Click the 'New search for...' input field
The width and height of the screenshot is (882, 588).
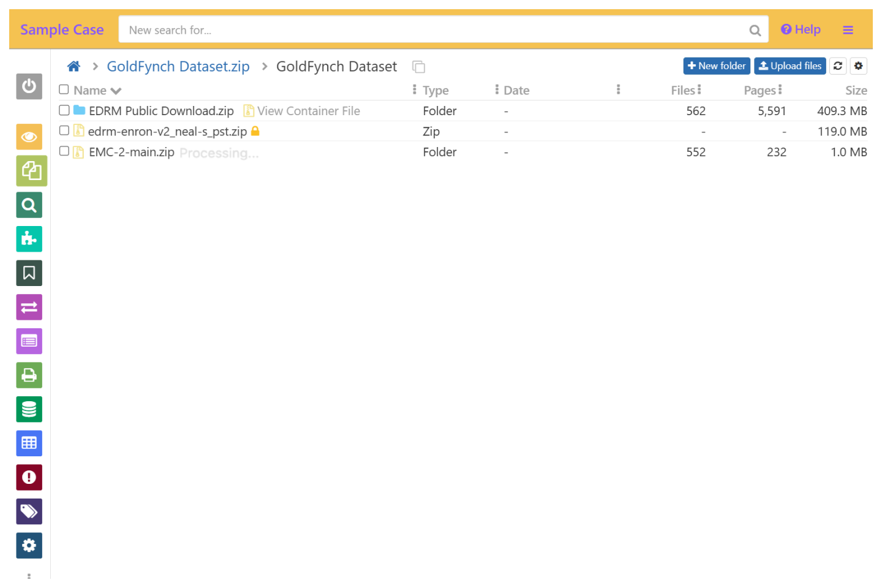tap(435, 30)
